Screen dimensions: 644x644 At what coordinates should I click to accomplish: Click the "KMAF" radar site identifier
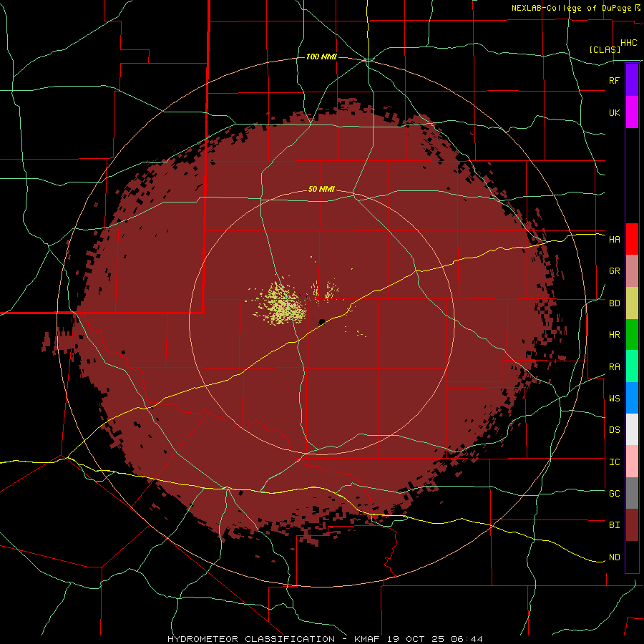tap(367, 639)
